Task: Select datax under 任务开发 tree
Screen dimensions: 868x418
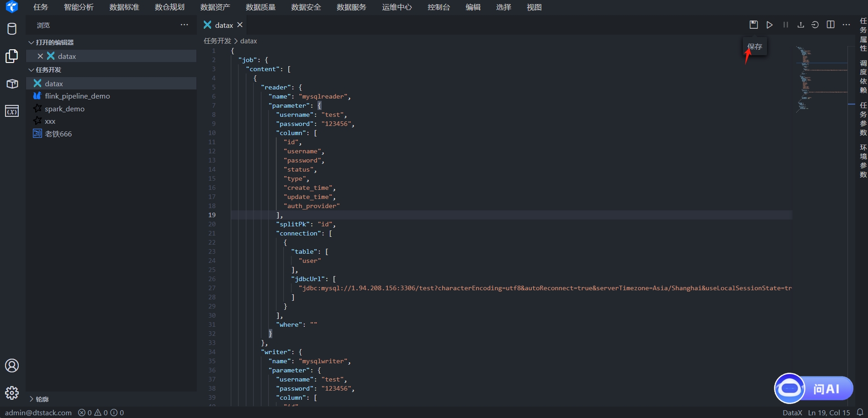Action: click(x=111, y=84)
